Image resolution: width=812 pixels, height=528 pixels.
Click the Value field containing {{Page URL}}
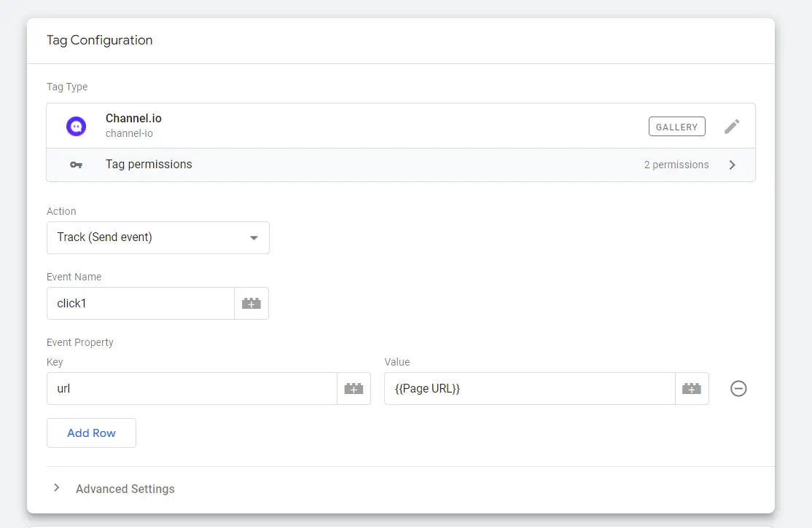pyautogui.click(x=529, y=389)
